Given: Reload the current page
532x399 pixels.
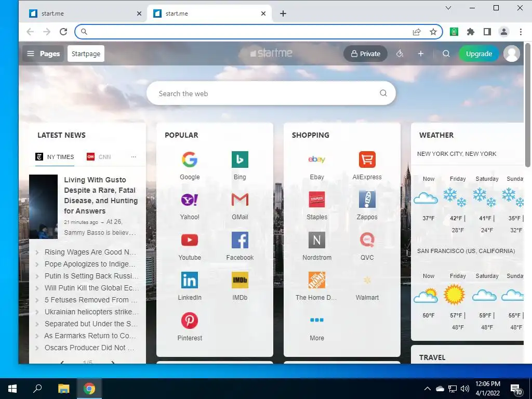Looking at the screenshot, I should pyautogui.click(x=63, y=32).
